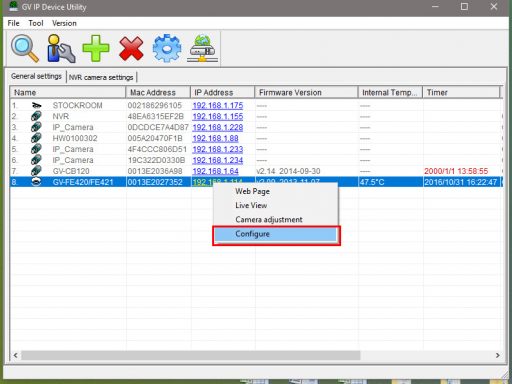Click the fisheye icon in GV-FE420/FE421 row

(x=36, y=182)
